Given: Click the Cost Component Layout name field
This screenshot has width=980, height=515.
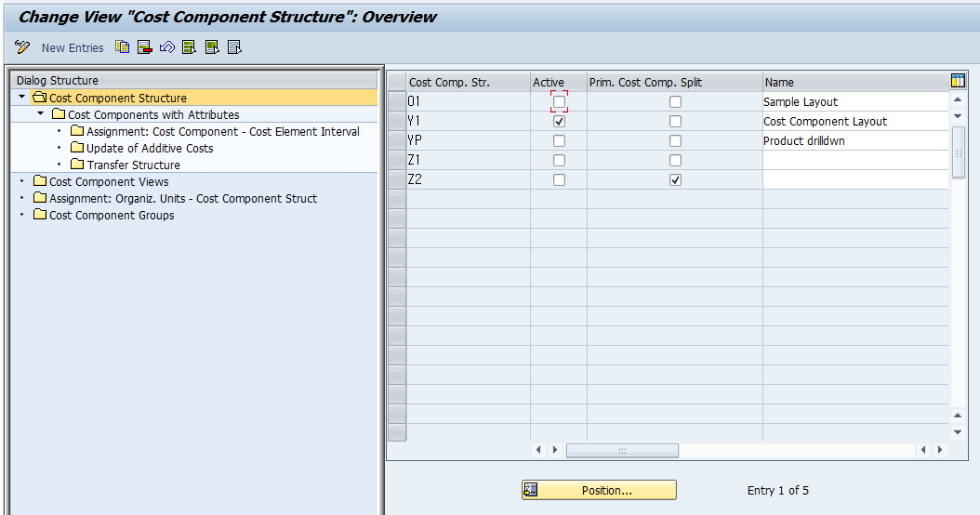Looking at the screenshot, I should 855,121.
